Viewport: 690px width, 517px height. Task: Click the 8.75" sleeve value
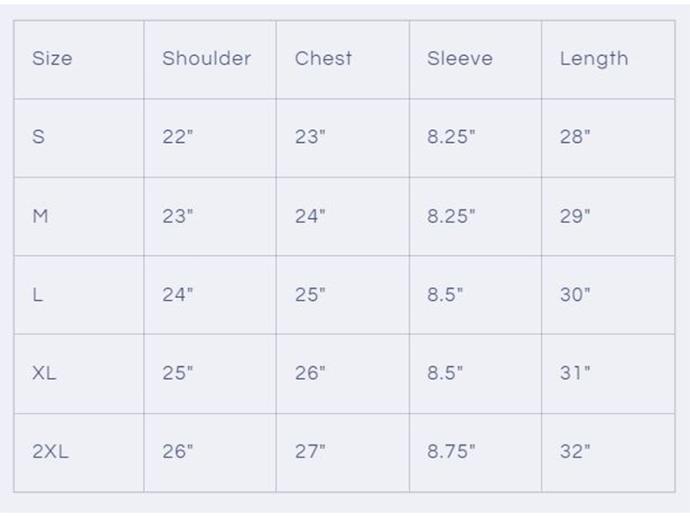451,451
